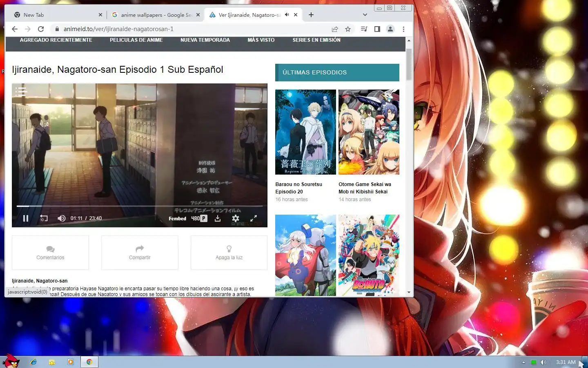The height and width of the screenshot is (368, 588).
Task: Go back to the previous page
Action: tap(15, 29)
